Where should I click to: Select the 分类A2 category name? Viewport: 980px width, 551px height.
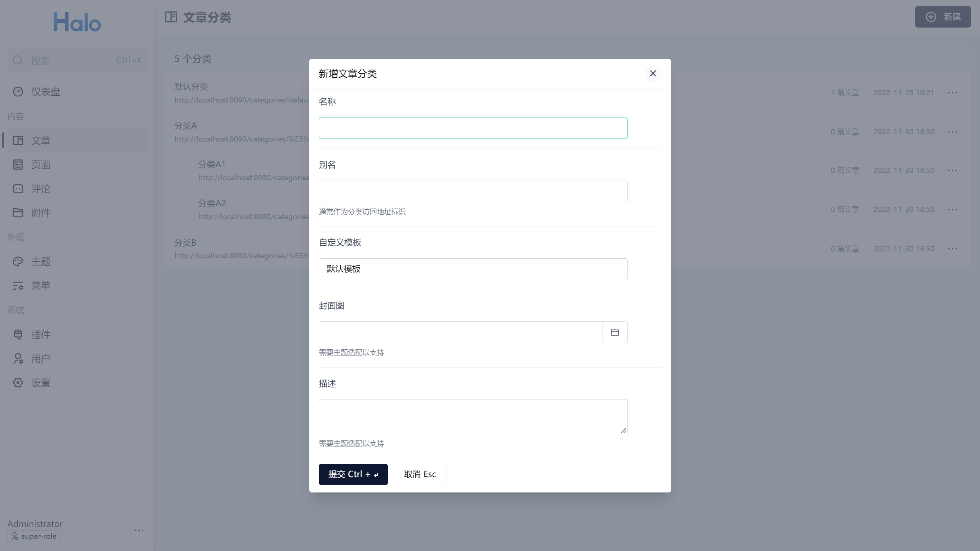click(212, 203)
